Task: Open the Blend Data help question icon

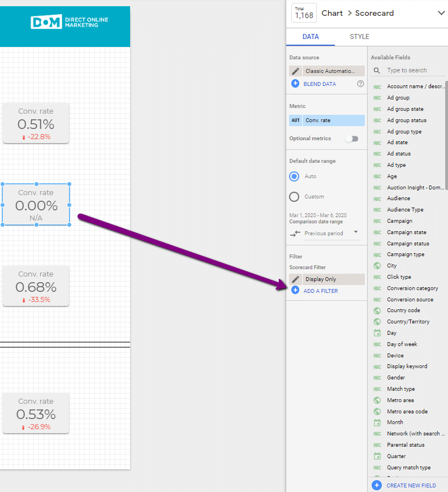Action: tap(360, 84)
